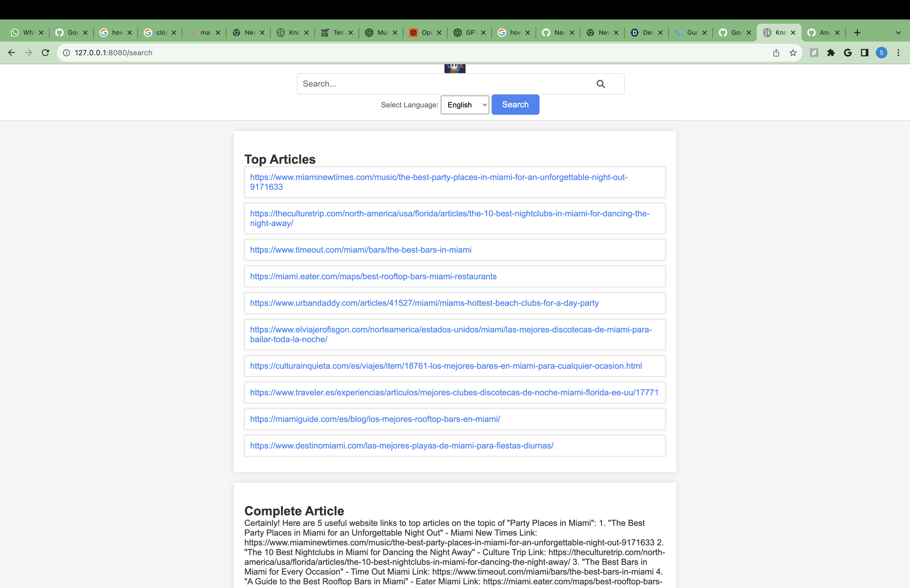Click the Search... text input field

click(x=443, y=84)
